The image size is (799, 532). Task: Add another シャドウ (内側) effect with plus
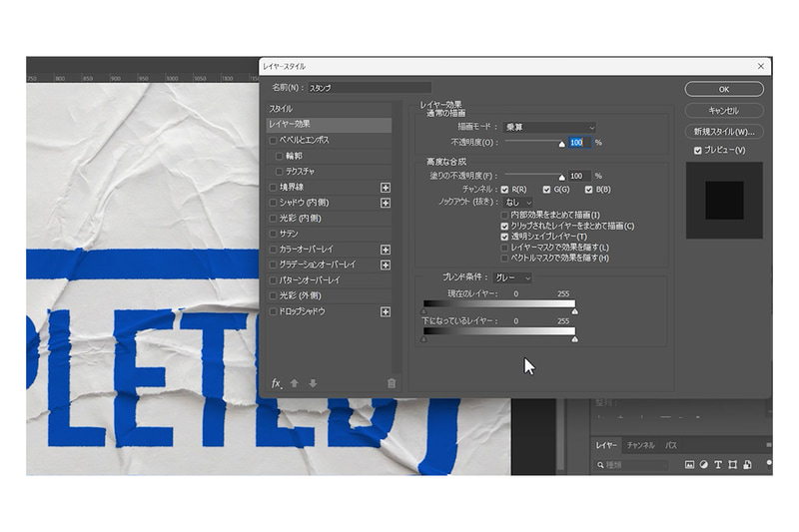point(386,203)
